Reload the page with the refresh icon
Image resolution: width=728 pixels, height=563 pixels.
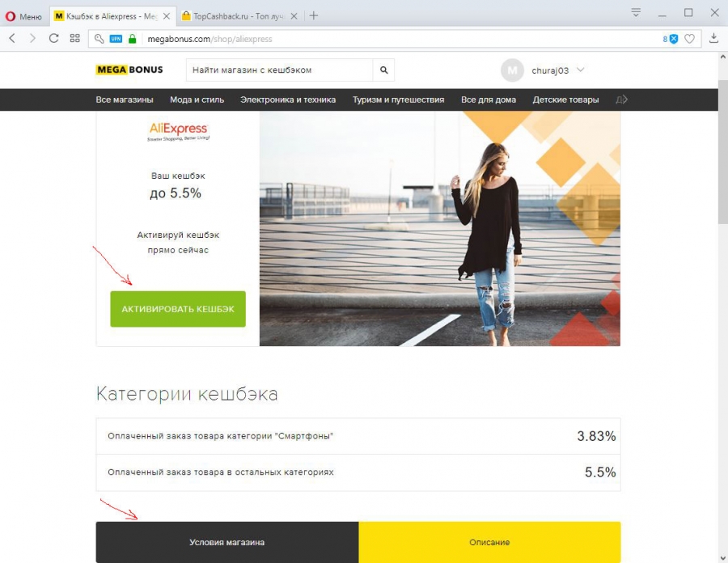tap(54, 39)
